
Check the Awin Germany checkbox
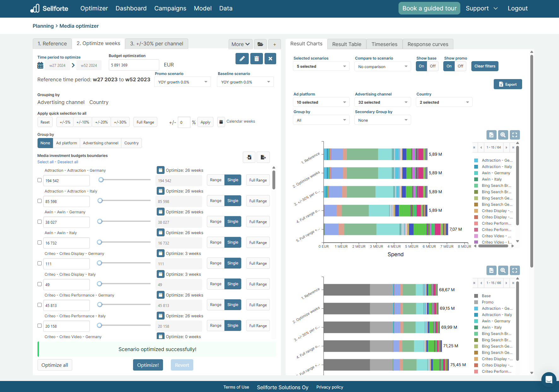(x=39, y=222)
